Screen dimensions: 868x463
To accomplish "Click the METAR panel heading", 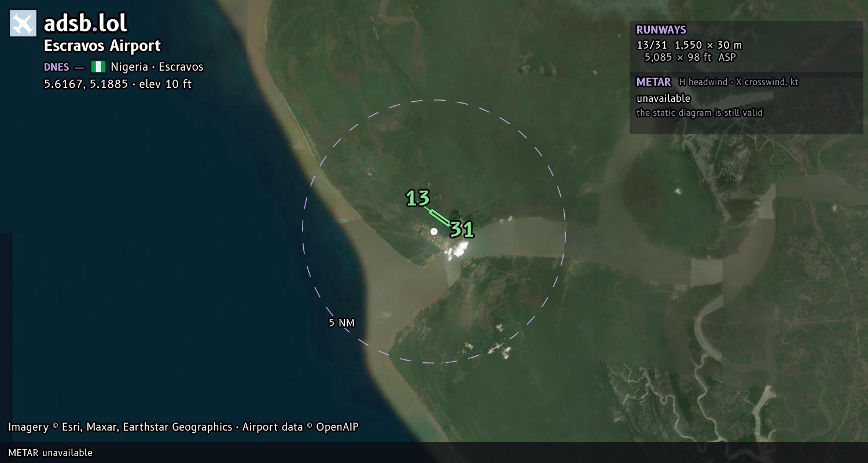I will pos(653,82).
